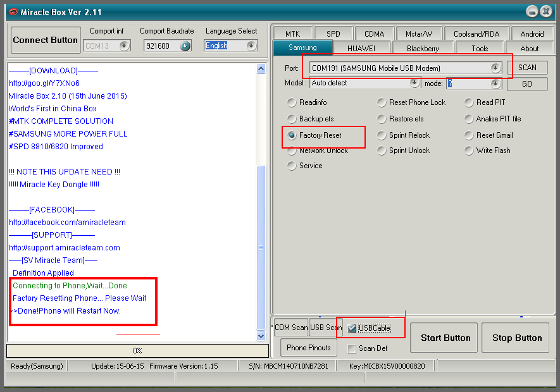Select the Service radio option
Image resolution: width=560 pixels, height=392 pixels.
point(292,166)
